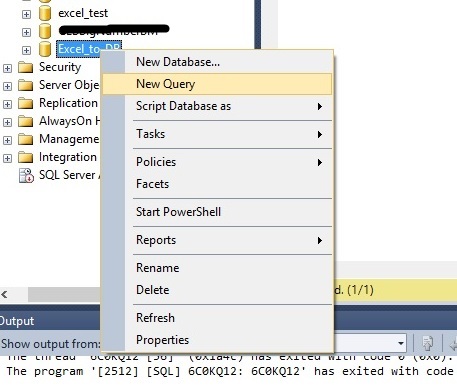
Task: Click the Tasks submenu arrow
Action: click(x=320, y=135)
